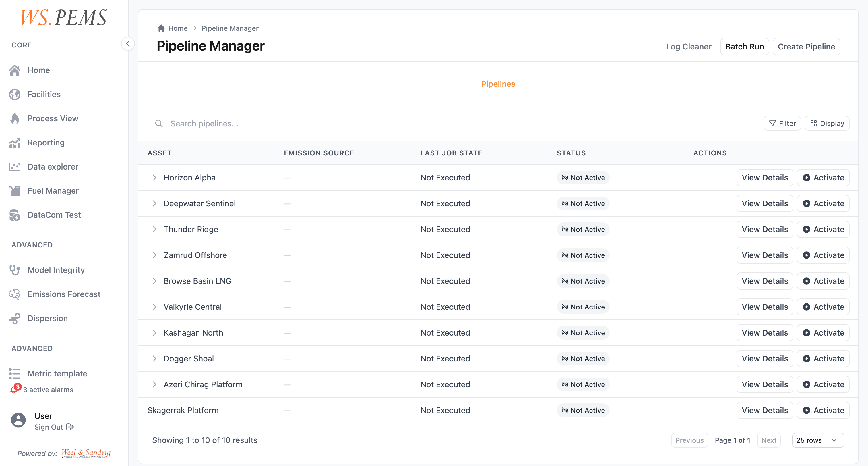Open Metric template list icon
This screenshot has width=868, height=466.
(15, 373)
